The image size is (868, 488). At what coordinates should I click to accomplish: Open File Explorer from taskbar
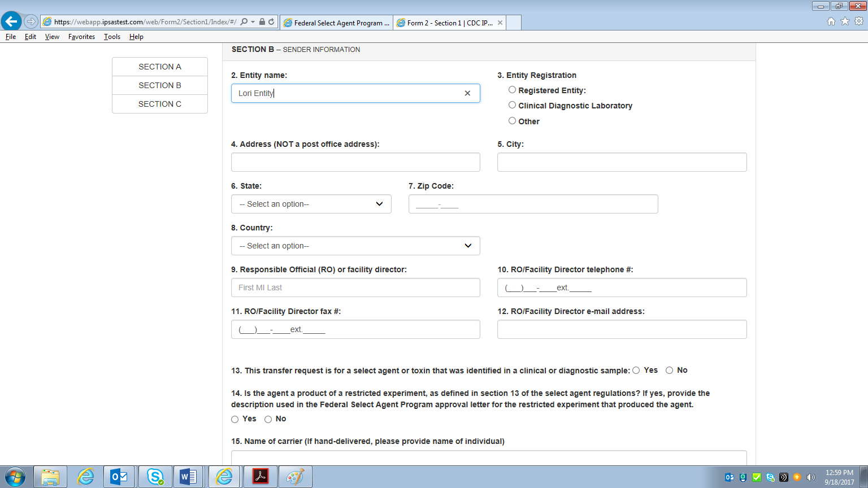click(x=50, y=477)
